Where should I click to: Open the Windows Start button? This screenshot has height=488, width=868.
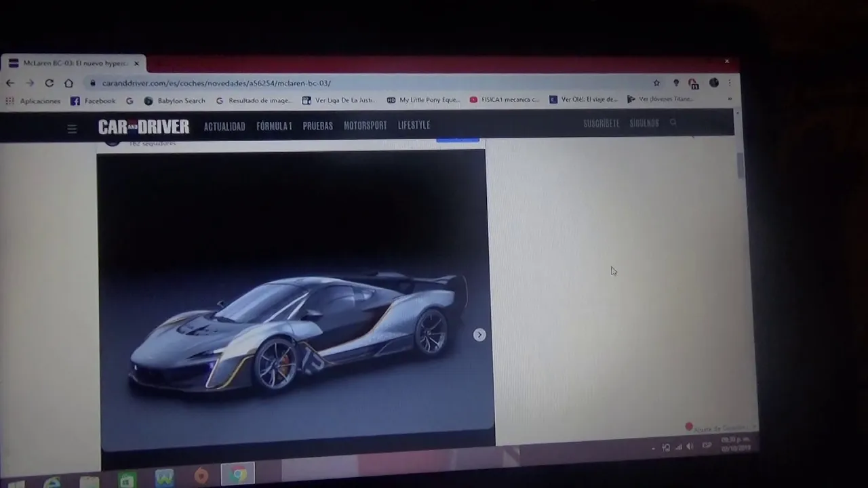[x=15, y=483]
